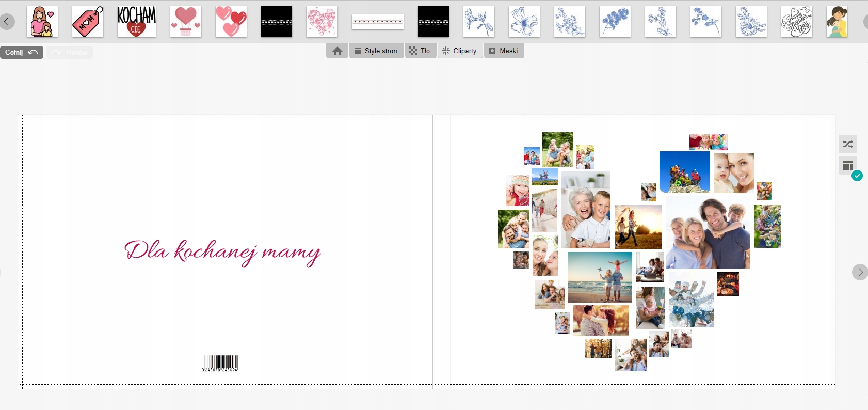868x410 pixels.
Task: Select the Happy Mother's Day lettering clipart
Action: pos(797,22)
